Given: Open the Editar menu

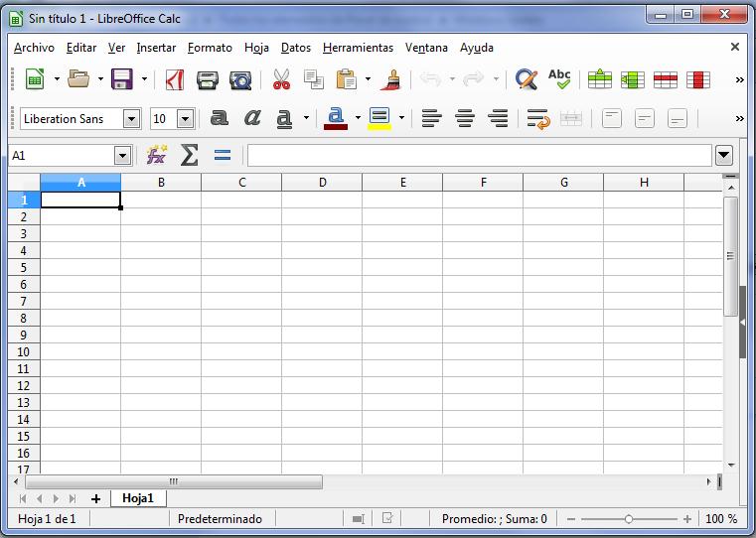Looking at the screenshot, I should [81, 48].
